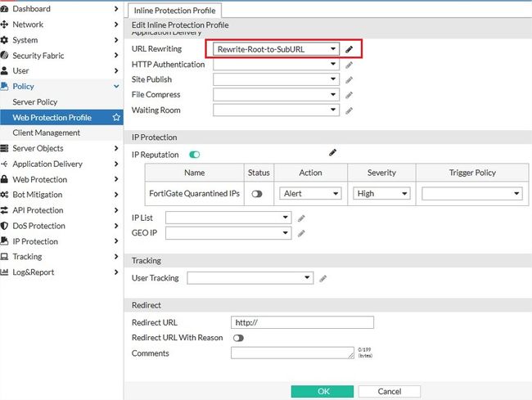Click the User person icon
This screenshot has height=400, width=532.
4,71
